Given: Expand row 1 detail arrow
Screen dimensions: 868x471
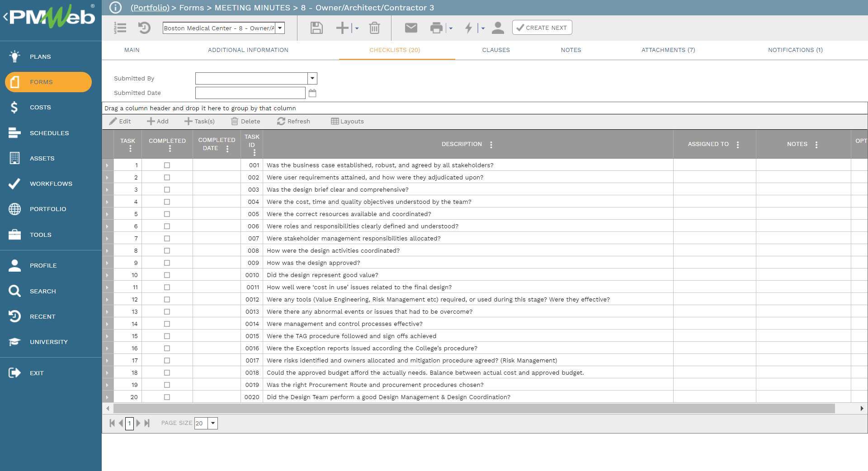Looking at the screenshot, I should point(108,165).
